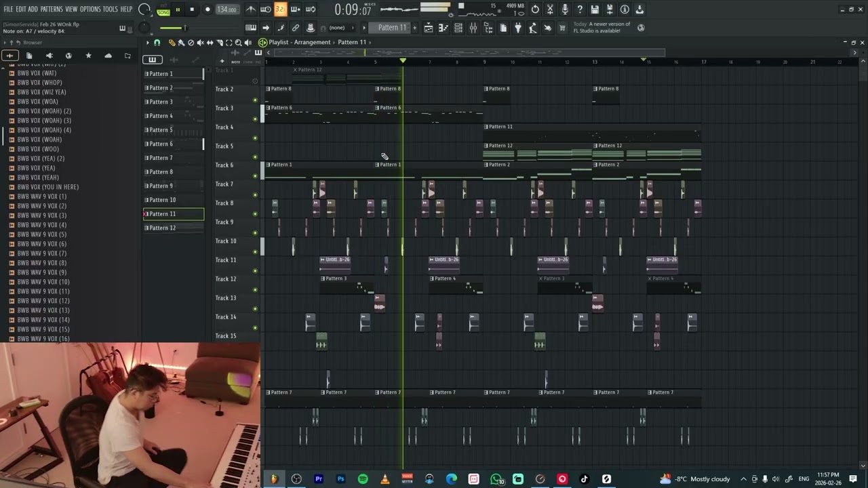Open the (none) snap selector dropdown
The width and height of the screenshot is (868, 488).
point(337,28)
